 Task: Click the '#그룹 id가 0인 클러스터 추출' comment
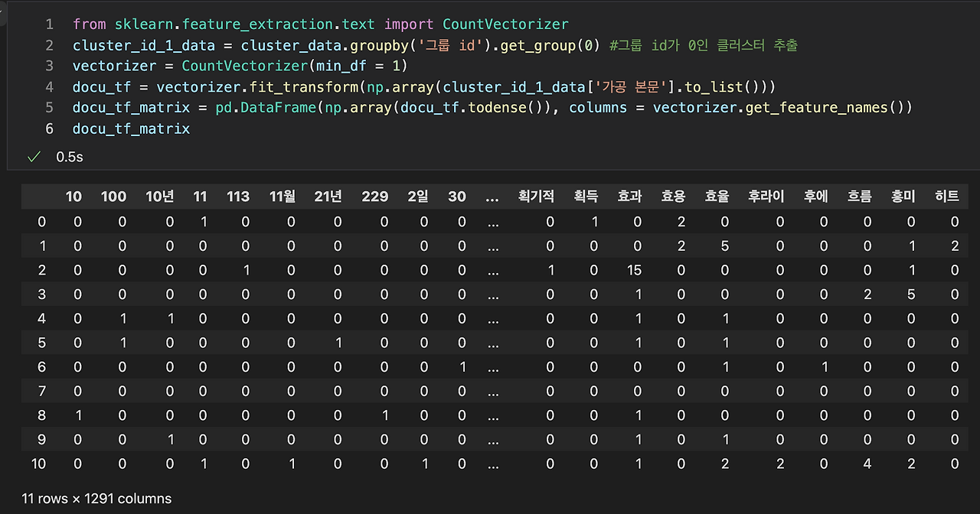(x=704, y=45)
